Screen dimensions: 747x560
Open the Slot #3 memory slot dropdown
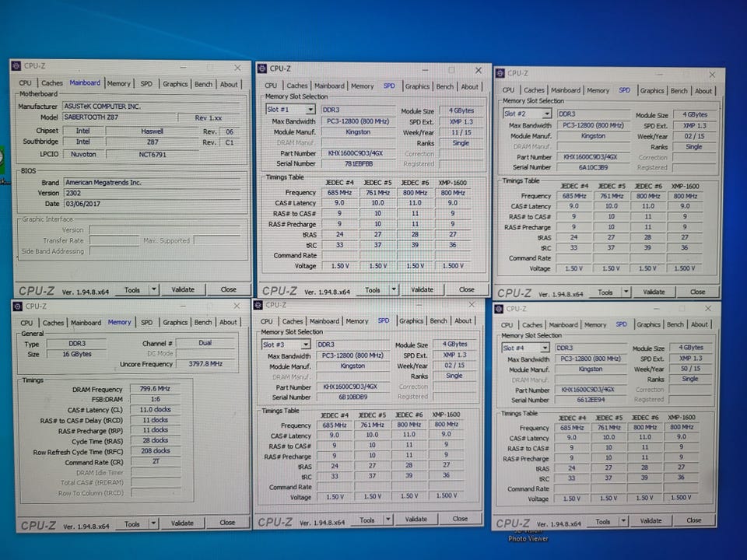click(305, 345)
